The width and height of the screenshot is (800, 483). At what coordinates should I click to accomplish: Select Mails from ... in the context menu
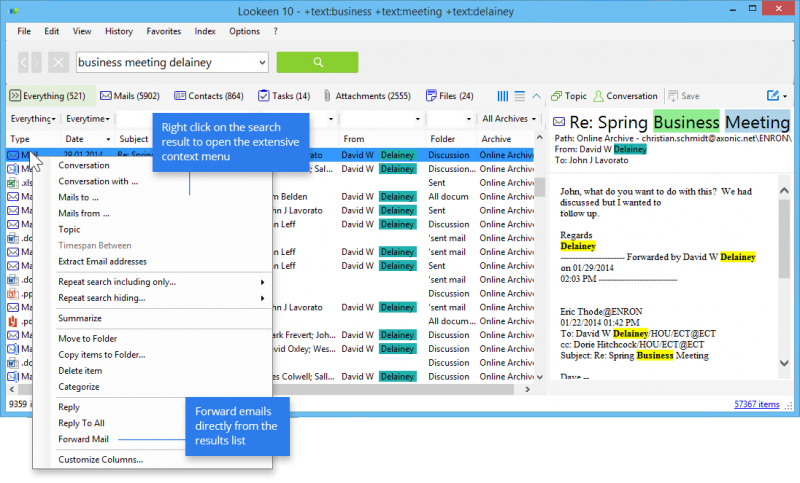[x=84, y=213]
